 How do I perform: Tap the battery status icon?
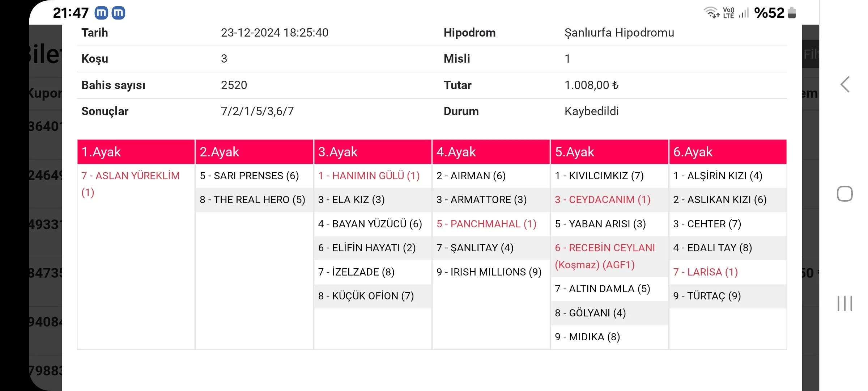[x=792, y=13]
